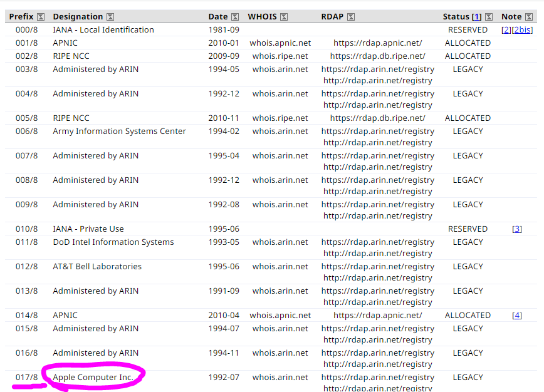Click RESERVED status in 010/8 row
This screenshot has height=392, width=544.
[468, 229]
